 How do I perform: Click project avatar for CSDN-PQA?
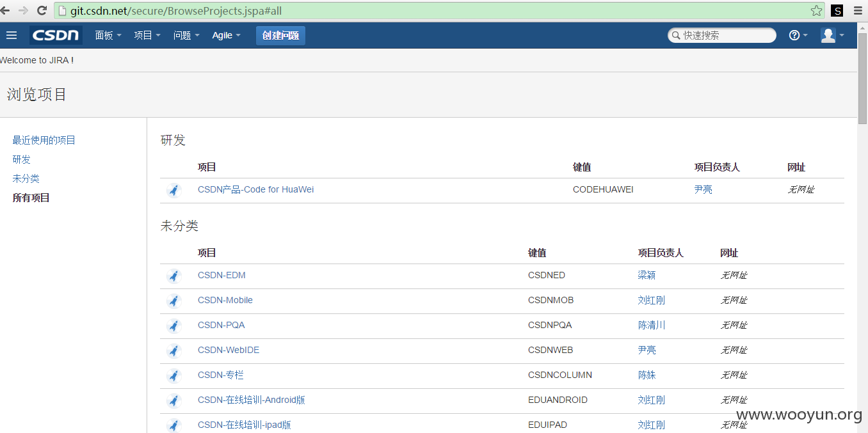pyautogui.click(x=173, y=326)
